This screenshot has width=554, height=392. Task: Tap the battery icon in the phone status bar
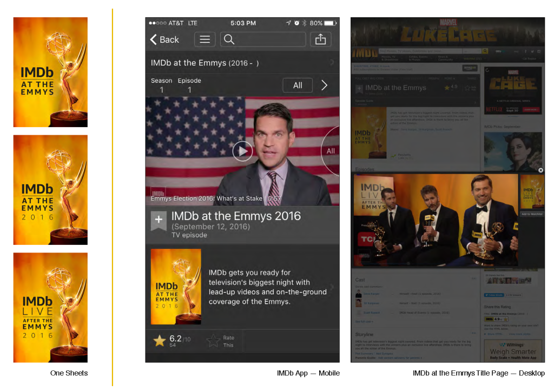click(330, 23)
